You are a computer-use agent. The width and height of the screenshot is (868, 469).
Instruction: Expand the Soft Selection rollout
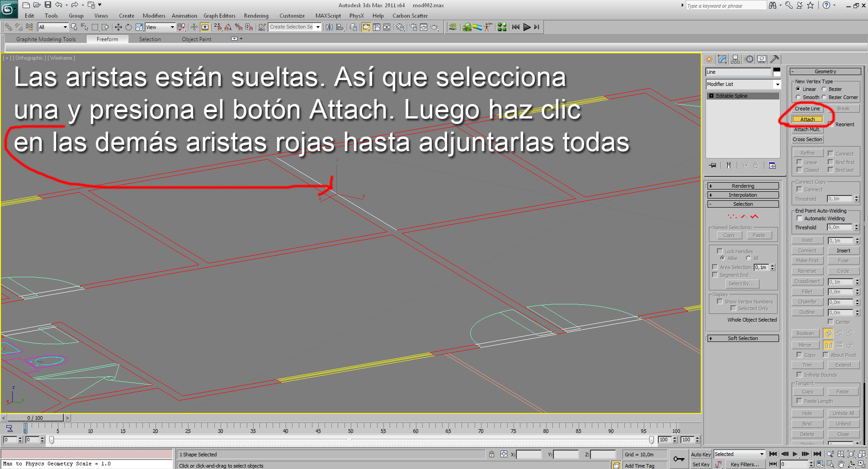point(743,338)
